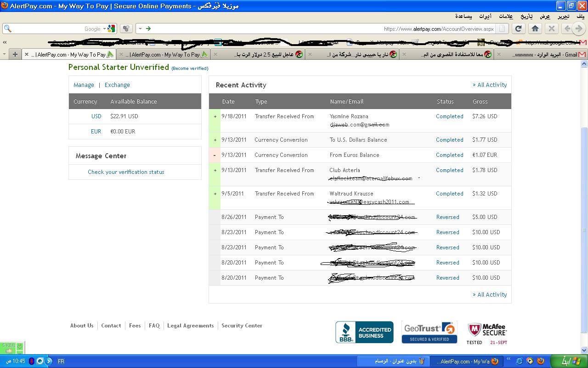Open a new tab with plus button
This screenshot has width=588, height=368.
click(x=15, y=54)
